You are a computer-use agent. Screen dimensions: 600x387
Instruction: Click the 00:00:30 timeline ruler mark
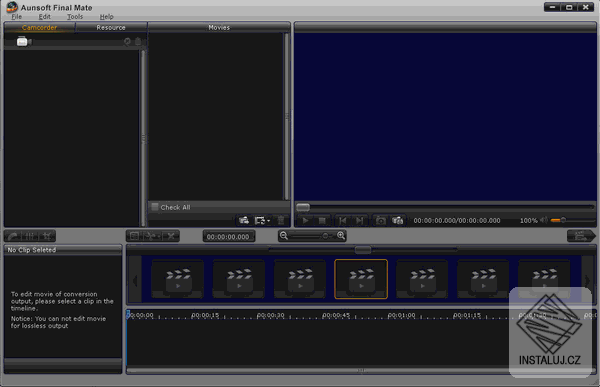[271, 315]
